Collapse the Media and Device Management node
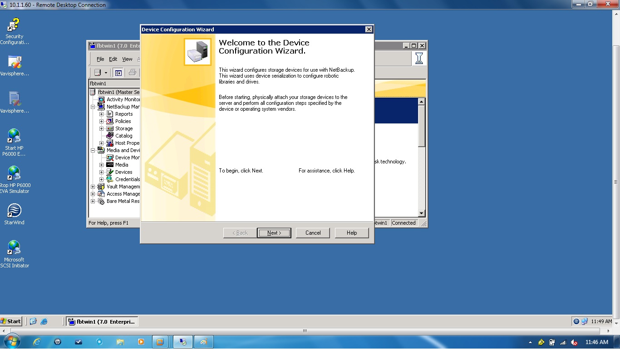Viewport: 620px width, 364px height. point(93,150)
